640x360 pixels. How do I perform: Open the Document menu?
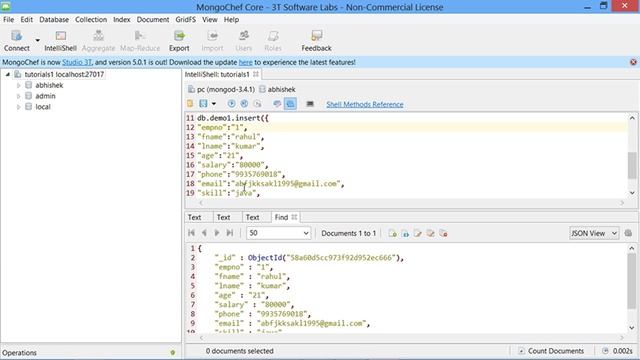153,20
